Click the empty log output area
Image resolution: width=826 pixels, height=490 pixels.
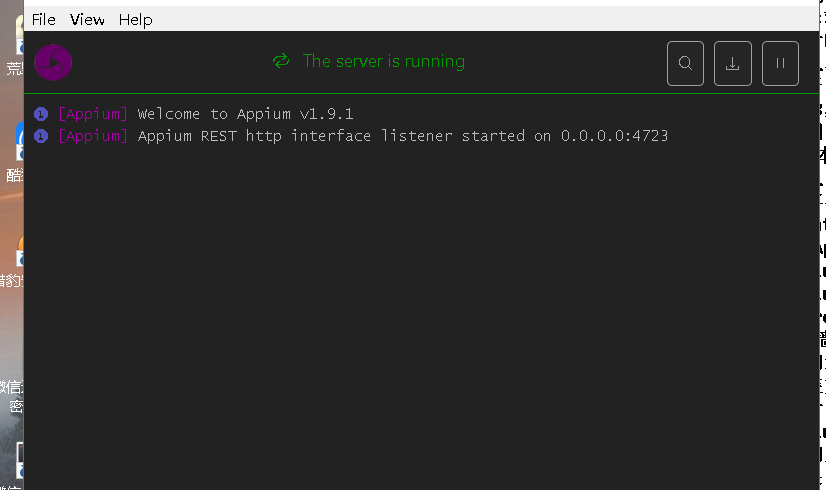click(x=420, y=320)
